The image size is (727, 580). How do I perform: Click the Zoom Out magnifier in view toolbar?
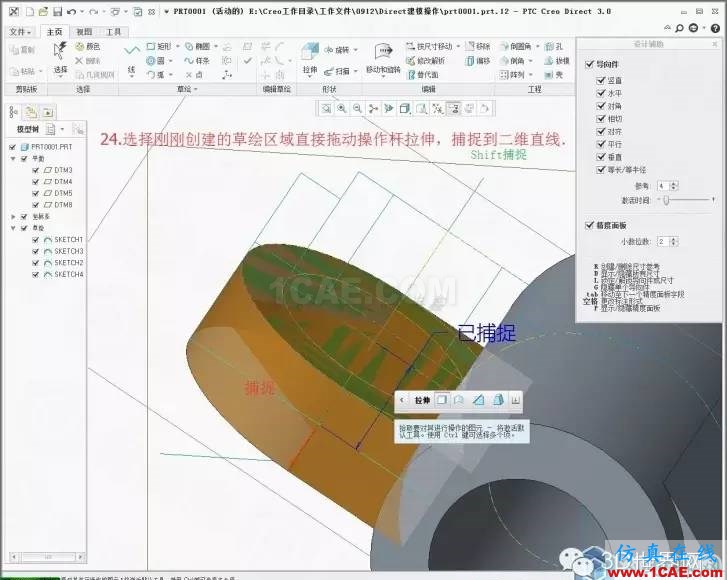[x=357, y=108]
